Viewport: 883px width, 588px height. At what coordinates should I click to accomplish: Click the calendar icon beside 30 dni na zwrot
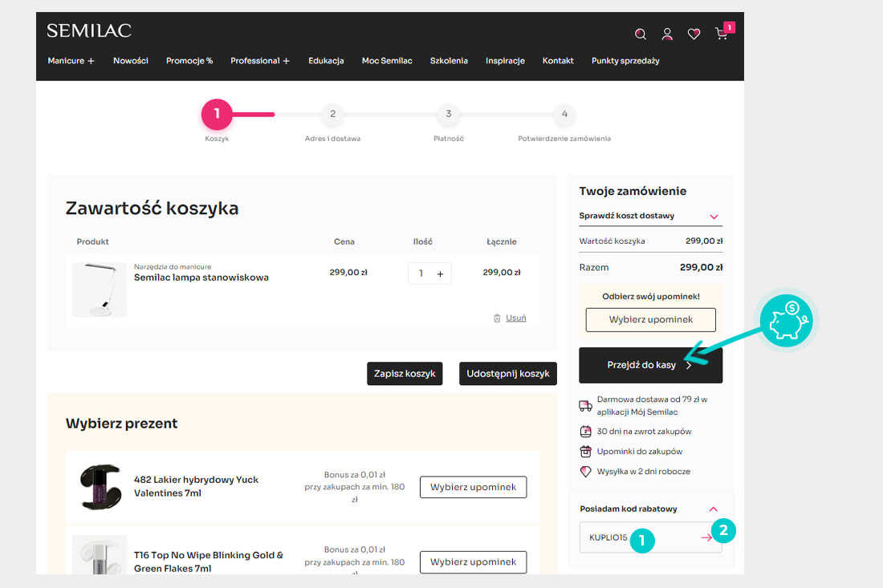(x=586, y=432)
